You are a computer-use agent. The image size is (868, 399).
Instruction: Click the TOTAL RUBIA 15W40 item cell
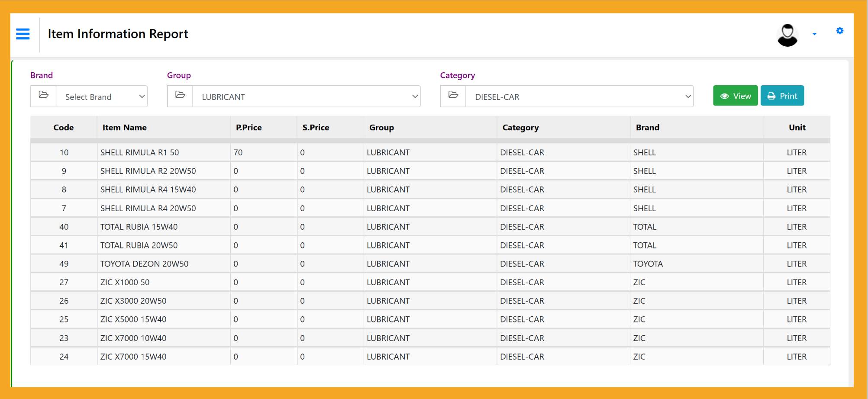pyautogui.click(x=139, y=227)
